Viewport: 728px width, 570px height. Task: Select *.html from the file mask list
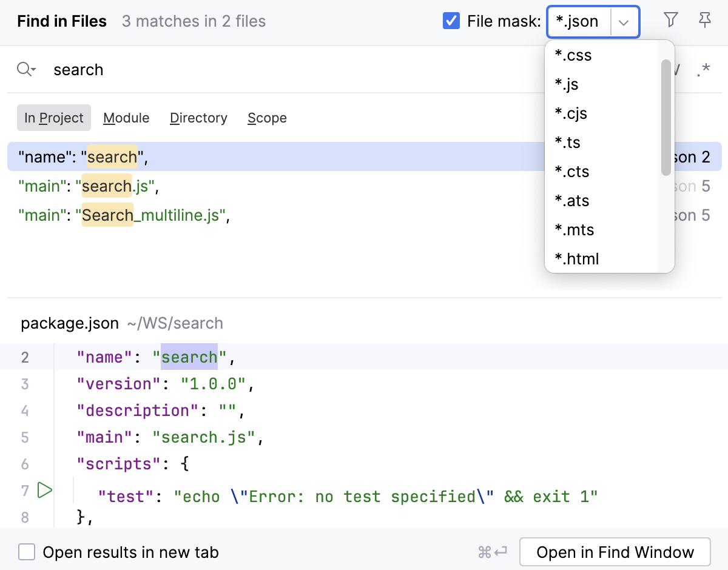[x=575, y=258]
